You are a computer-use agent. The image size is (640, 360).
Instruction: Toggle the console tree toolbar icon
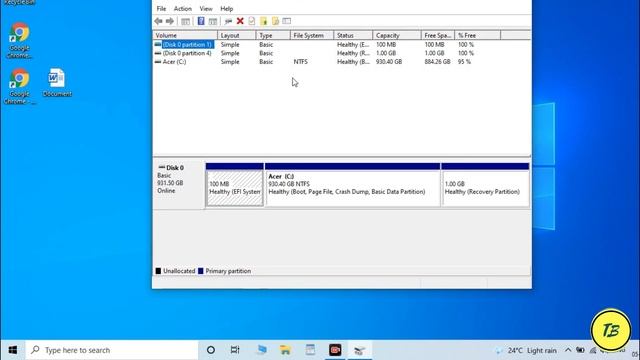click(x=185, y=21)
